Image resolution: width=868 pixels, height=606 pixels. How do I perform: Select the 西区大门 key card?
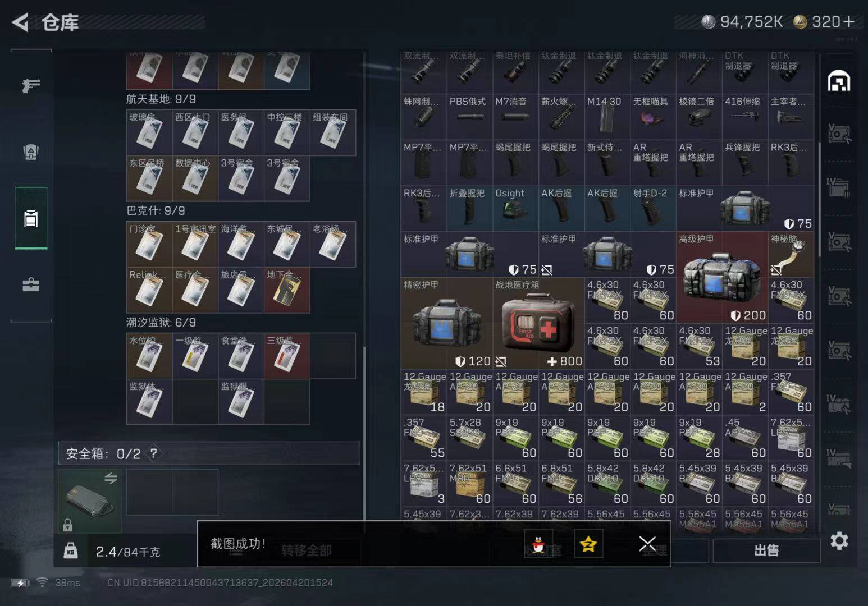(195, 132)
